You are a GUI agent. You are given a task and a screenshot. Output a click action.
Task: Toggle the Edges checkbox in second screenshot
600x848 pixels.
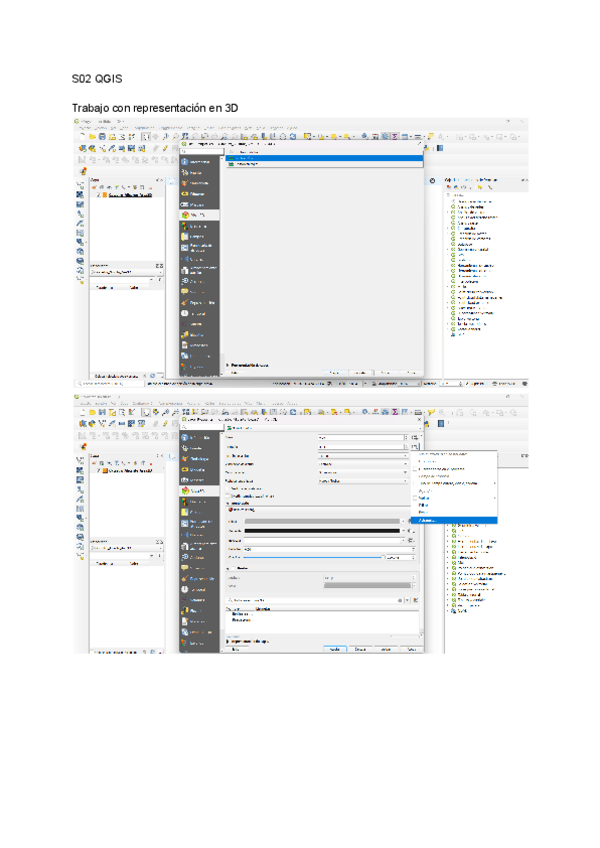pyautogui.click(x=234, y=568)
